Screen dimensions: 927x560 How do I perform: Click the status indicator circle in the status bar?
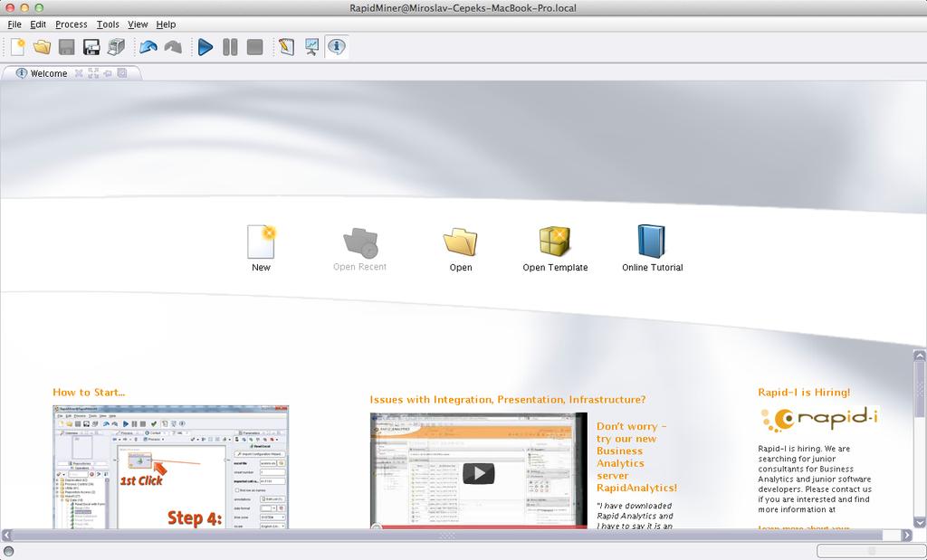point(8,551)
